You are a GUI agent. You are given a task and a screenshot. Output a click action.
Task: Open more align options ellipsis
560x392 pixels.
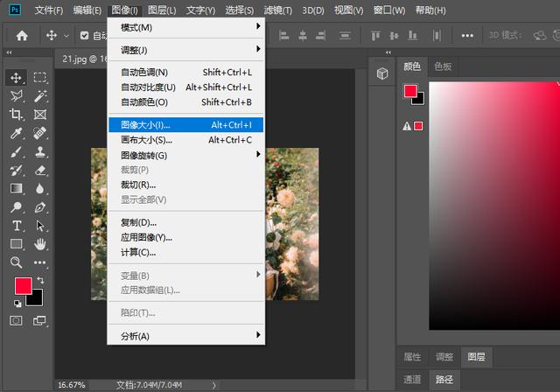[x=467, y=35]
